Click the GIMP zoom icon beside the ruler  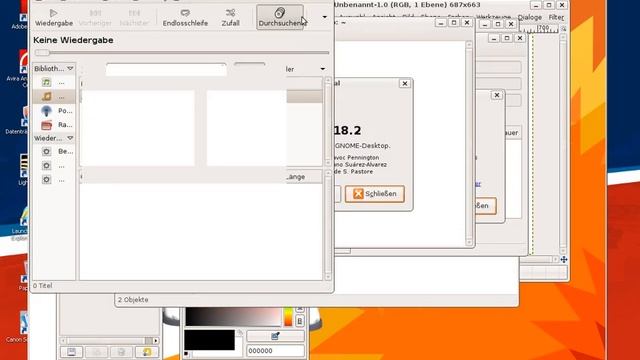click(563, 29)
